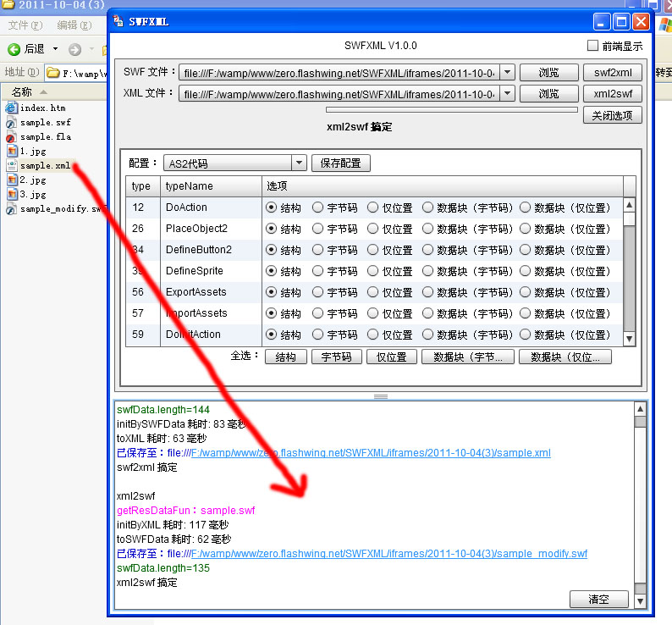Select 字节码 radio for ImportAssets row
Image resolution: width=672 pixels, height=625 pixels.
[317, 313]
